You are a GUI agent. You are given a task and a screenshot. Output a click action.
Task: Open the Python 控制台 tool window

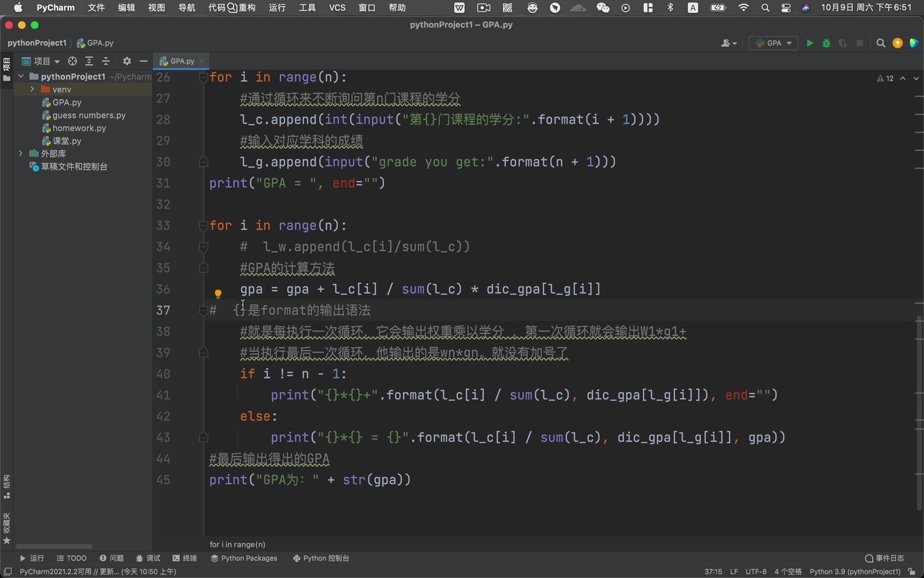[321, 558]
